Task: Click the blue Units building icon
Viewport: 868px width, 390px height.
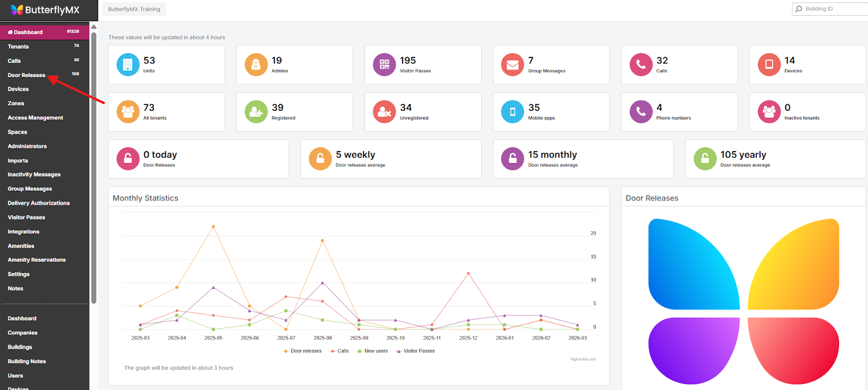Action: tap(127, 65)
